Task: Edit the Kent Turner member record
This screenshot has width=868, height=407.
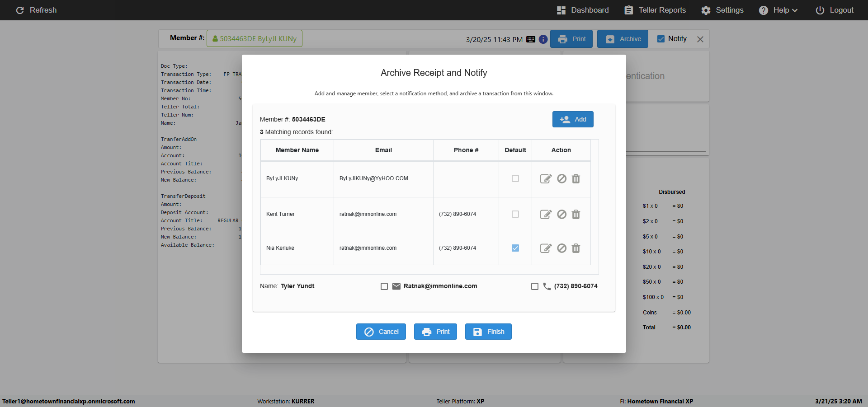Action: click(546, 215)
